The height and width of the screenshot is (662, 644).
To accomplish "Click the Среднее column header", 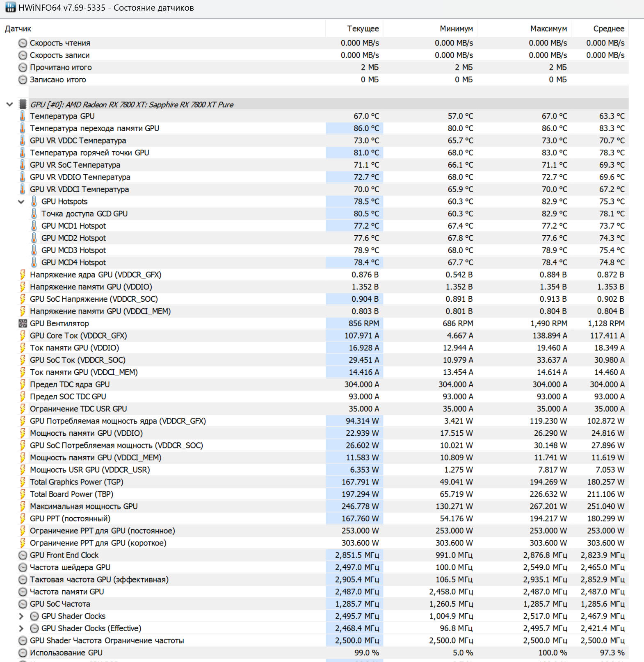I will [x=609, y=29].
